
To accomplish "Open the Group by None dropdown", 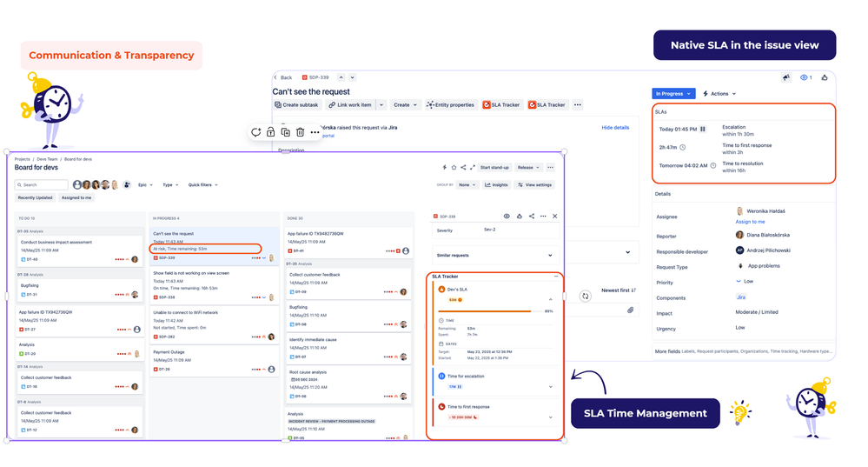I will (x=467, y=185).
